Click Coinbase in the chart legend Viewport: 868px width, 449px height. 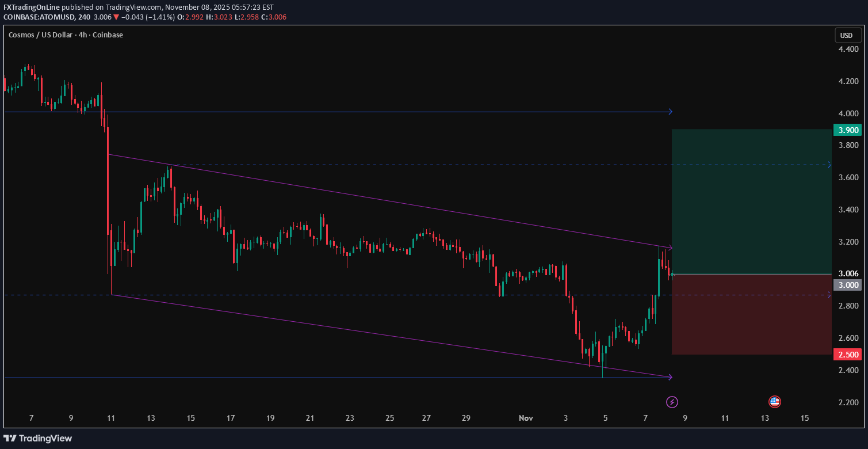pos(109,35)
